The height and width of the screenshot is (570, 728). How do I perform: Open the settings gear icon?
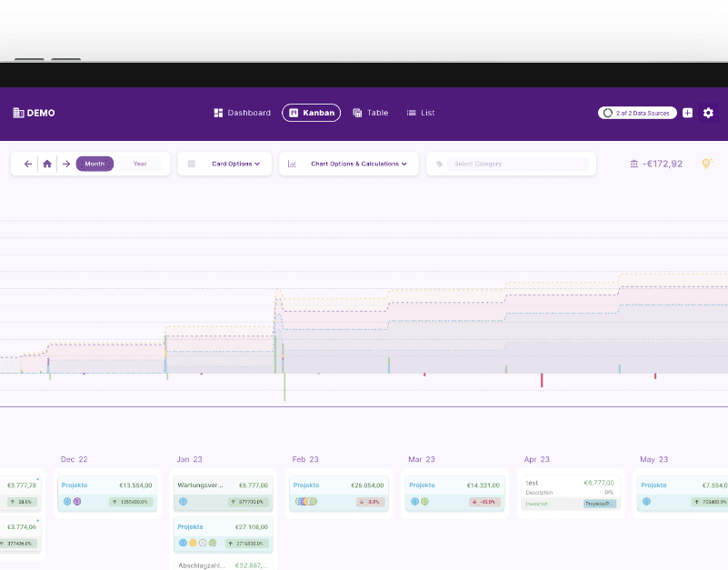coord(708,113)
